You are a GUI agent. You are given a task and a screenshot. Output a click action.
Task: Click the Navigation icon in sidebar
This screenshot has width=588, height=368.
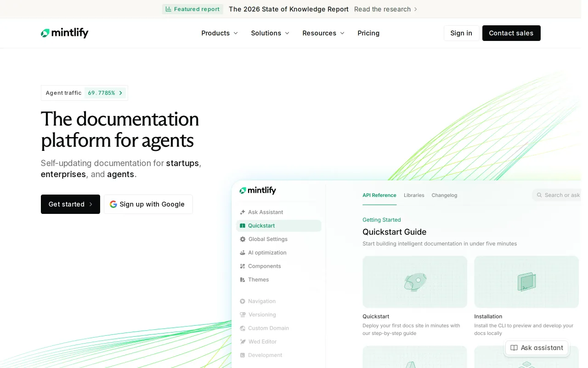(x=243, y=301)
